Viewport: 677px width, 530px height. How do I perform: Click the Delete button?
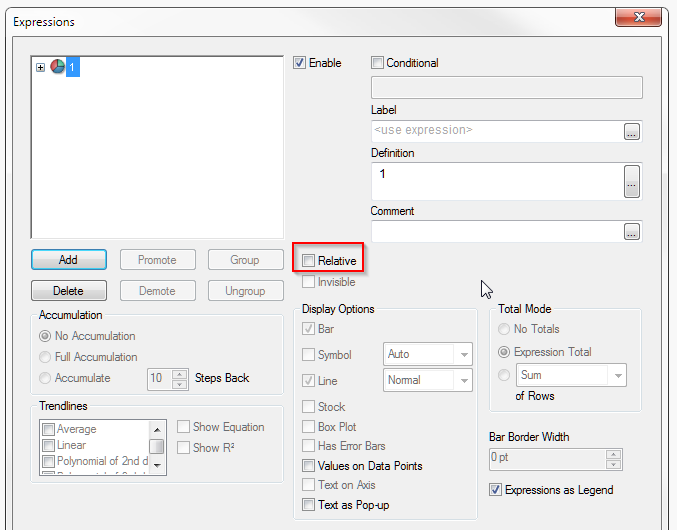pos(69,290)
